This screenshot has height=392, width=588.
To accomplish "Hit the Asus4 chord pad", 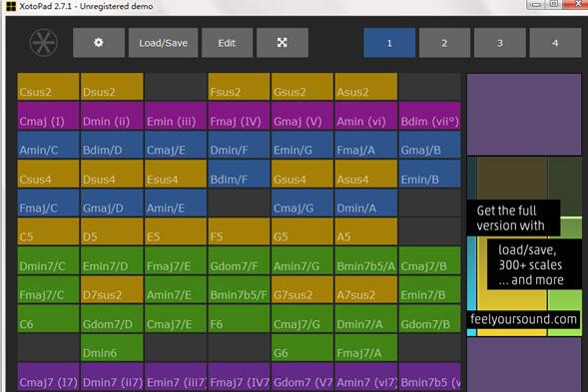I will coord(366,174).
